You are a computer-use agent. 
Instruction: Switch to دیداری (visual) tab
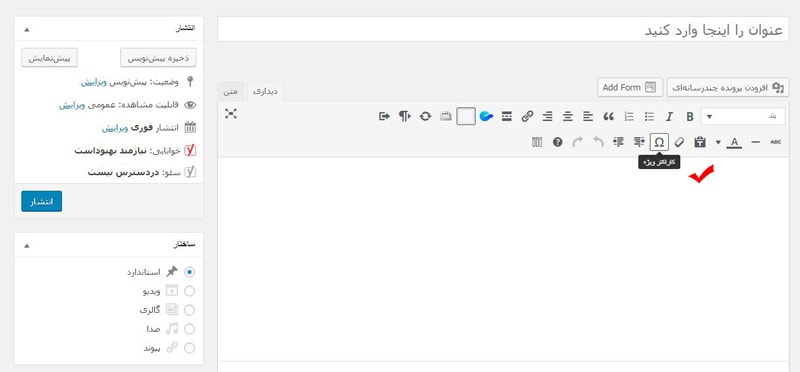click(x=265, y=91)
